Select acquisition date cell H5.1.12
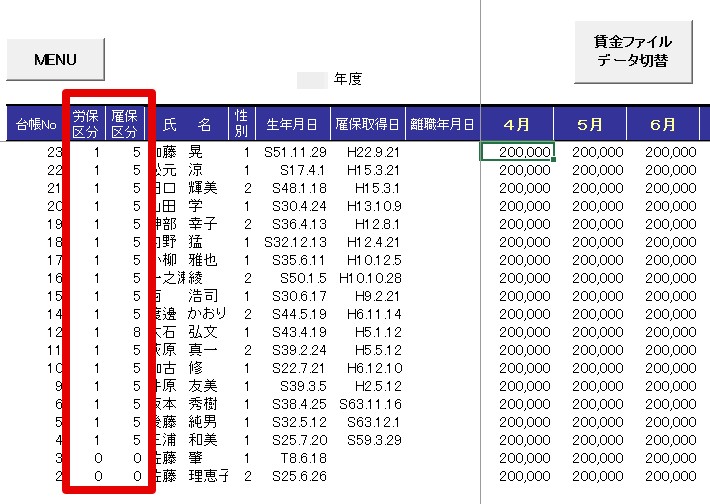Screen dimensions: 710x504 coord(378,332)
